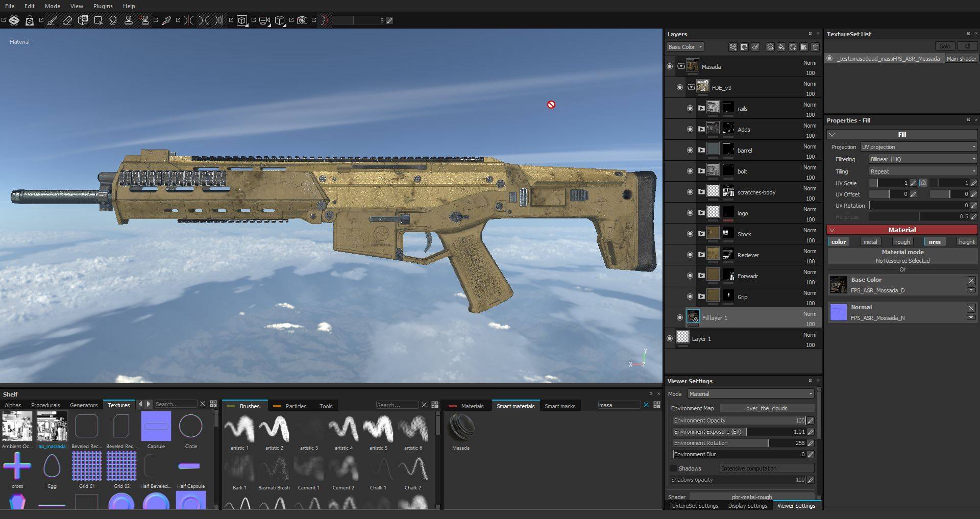
Task: Select the Projection tool
Action: point(83,20)
